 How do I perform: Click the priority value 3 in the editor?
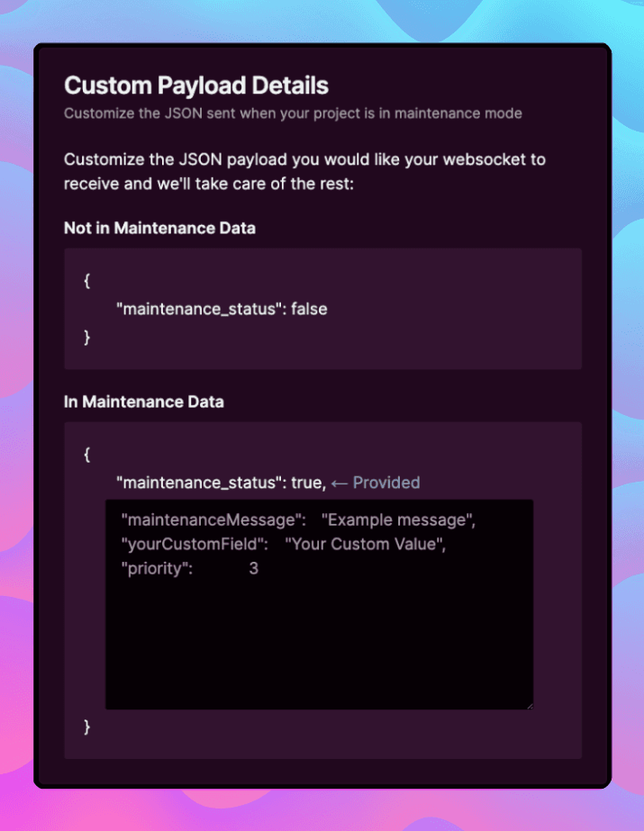253,568
